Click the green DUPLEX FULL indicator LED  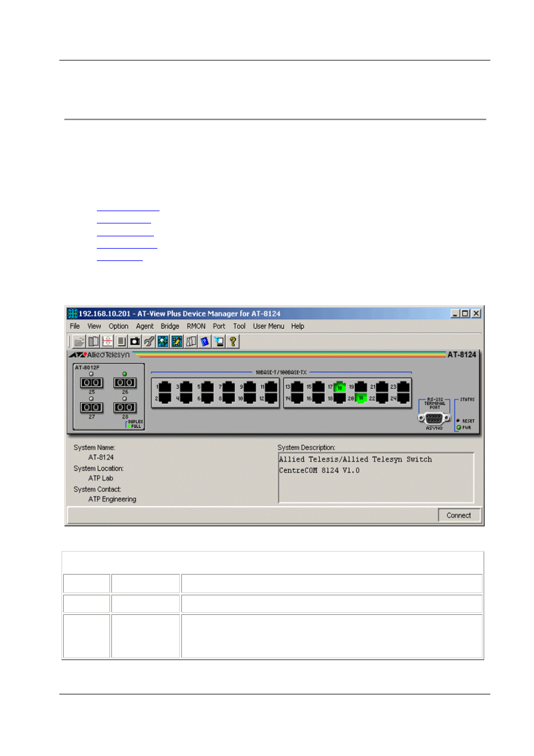click(129, 426)
